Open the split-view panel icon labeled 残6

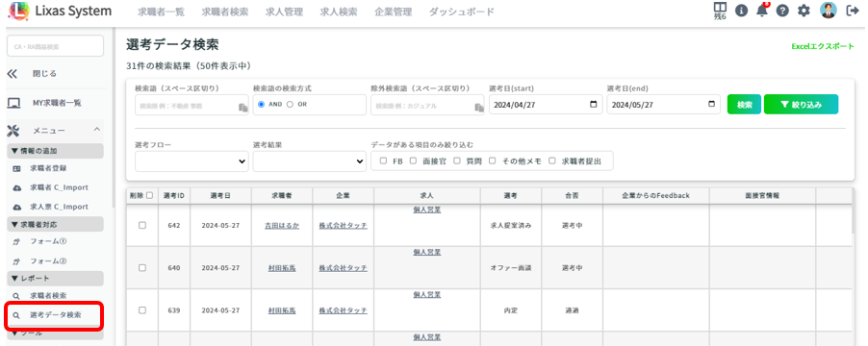coord(720,11)
